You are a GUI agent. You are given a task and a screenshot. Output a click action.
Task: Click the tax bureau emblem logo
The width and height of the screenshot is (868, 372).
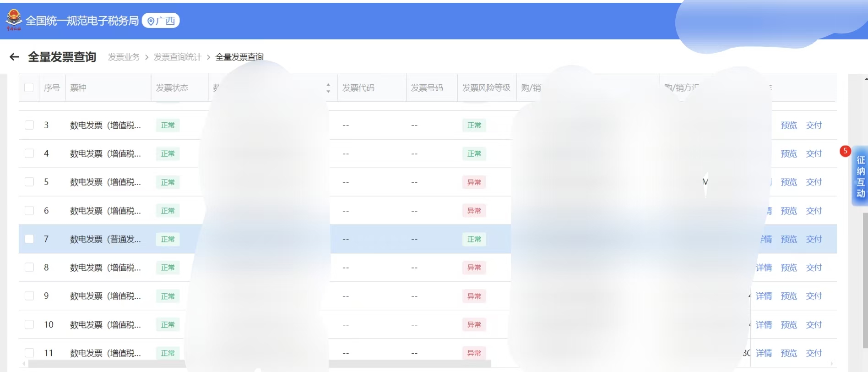click(14, 20)
